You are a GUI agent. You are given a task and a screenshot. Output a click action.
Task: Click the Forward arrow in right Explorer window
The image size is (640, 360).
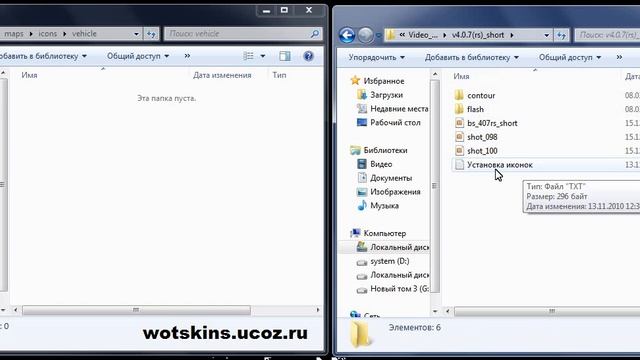pos(365,35)
